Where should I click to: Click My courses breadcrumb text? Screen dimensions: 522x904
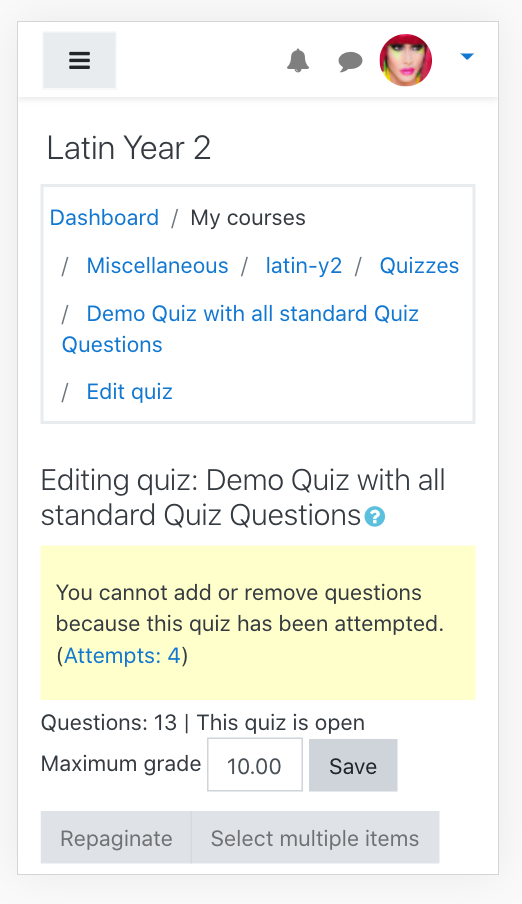coord(248,218)
